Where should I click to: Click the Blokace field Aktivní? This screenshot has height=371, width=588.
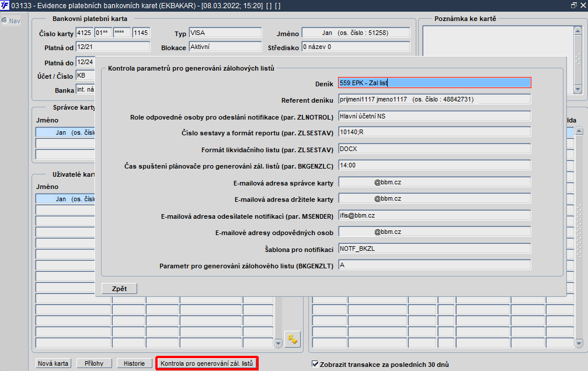[225, 47]
